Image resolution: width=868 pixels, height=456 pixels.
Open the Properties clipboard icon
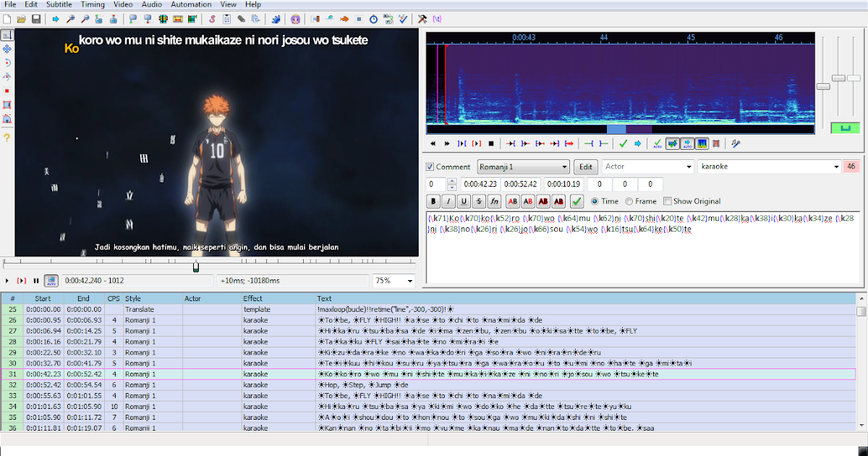click(x=226, y=18)
